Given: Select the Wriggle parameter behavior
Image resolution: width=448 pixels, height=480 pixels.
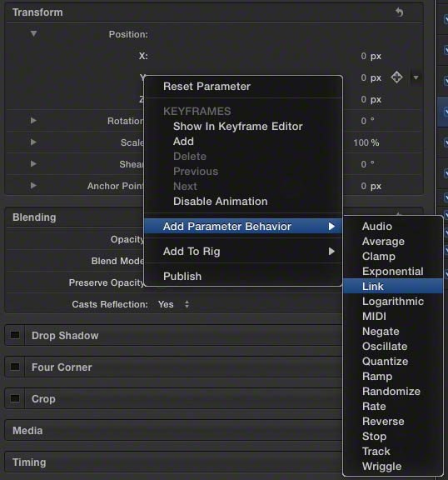Looking at the screenshot, I should click(393, 467).
